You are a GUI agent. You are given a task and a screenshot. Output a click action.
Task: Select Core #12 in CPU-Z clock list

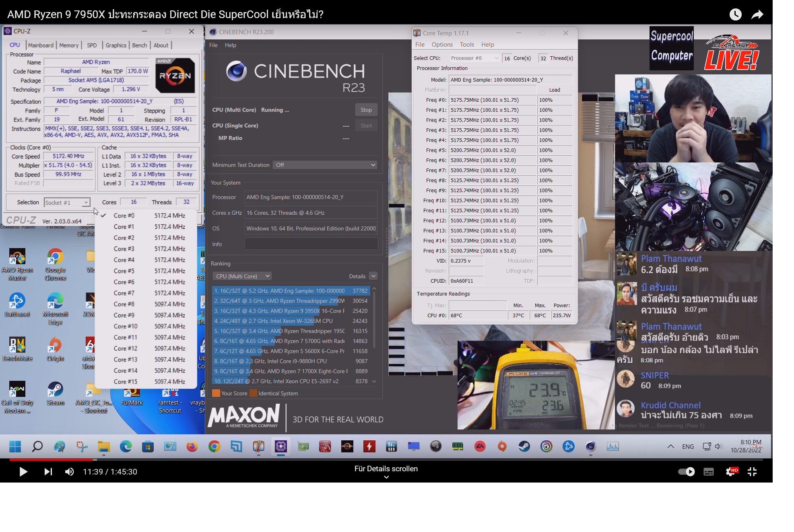tap(146, 348)
